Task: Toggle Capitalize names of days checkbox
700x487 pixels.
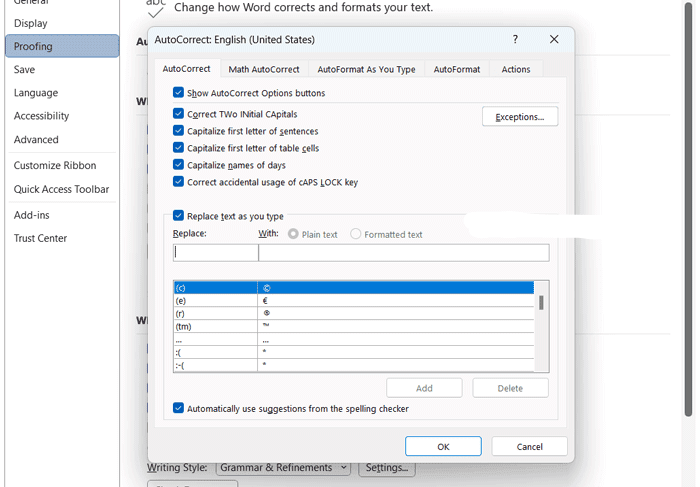Action: click(x=179, y=165)
